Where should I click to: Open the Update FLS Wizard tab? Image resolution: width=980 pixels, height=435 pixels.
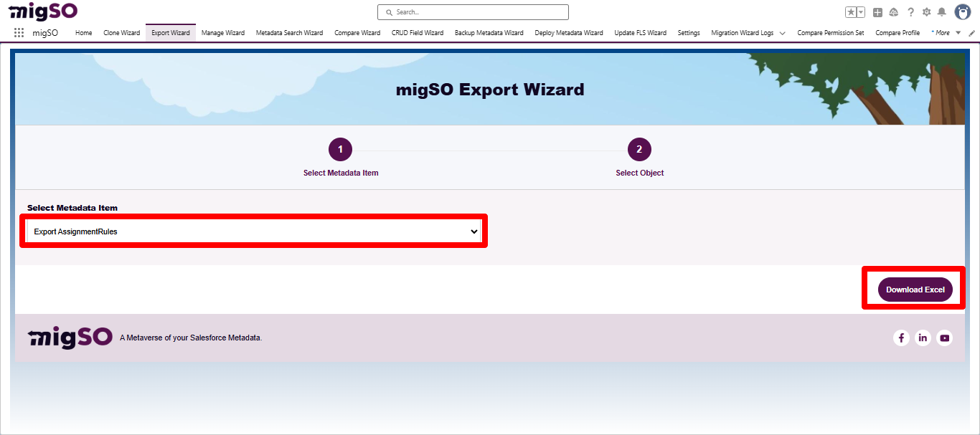(641, 33)
